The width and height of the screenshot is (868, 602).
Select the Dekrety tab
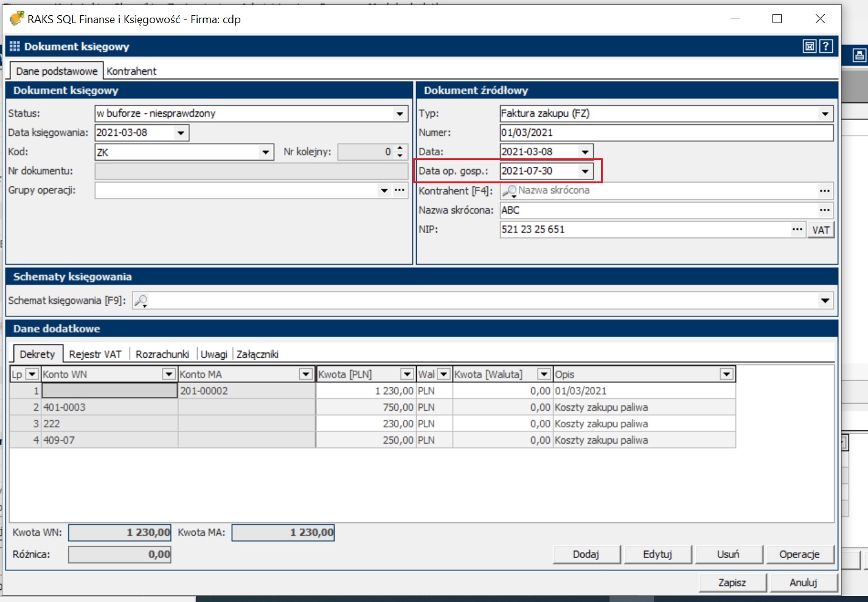pos(37,354)
